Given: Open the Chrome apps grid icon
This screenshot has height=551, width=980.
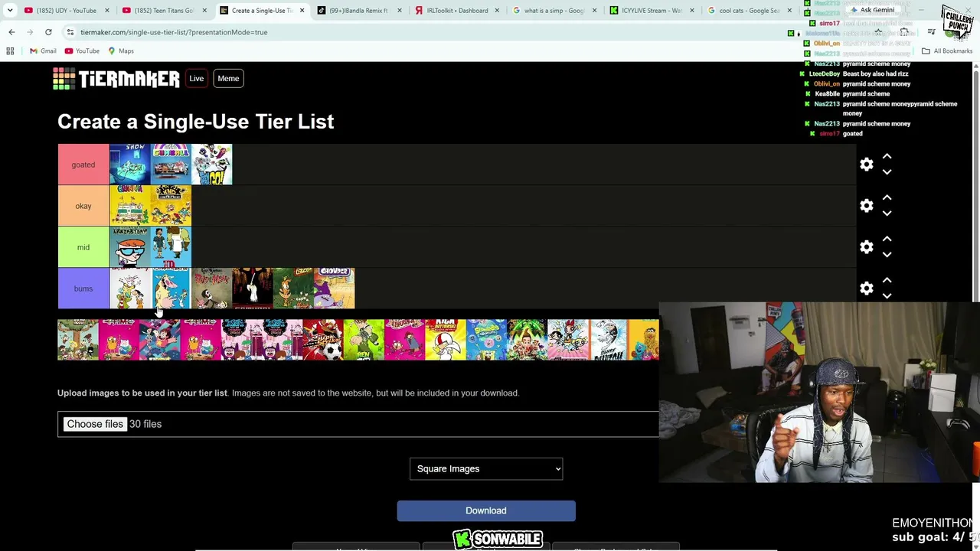Looking at the screenshot, I should point(10,51).
